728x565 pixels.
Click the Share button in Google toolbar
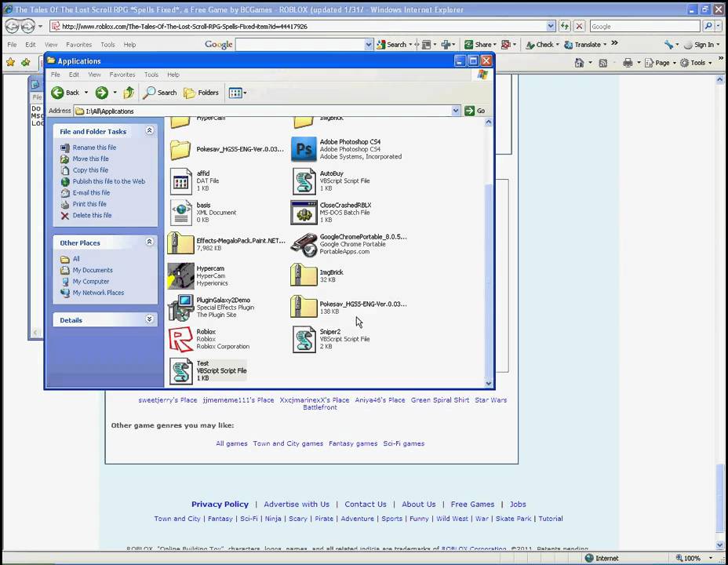coord(478,45)
